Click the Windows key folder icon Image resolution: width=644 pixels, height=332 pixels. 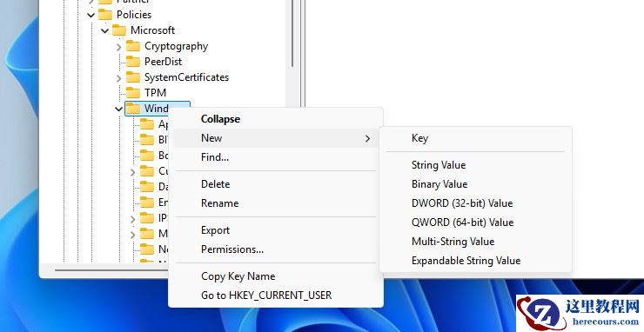pos(133,109)
